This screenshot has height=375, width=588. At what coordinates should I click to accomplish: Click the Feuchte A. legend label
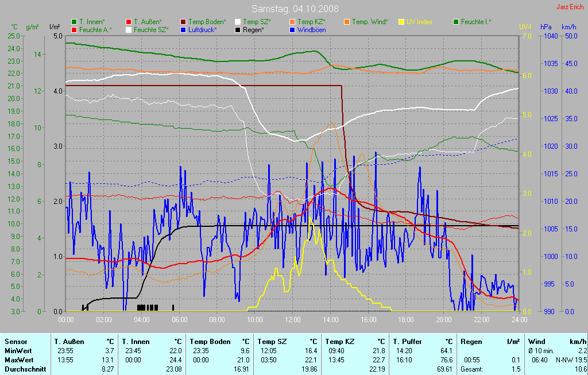coord(95,29)
